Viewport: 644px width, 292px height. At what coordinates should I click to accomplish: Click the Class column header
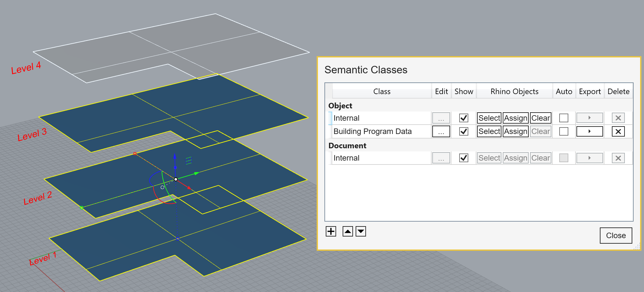click(x=382, y=91)
